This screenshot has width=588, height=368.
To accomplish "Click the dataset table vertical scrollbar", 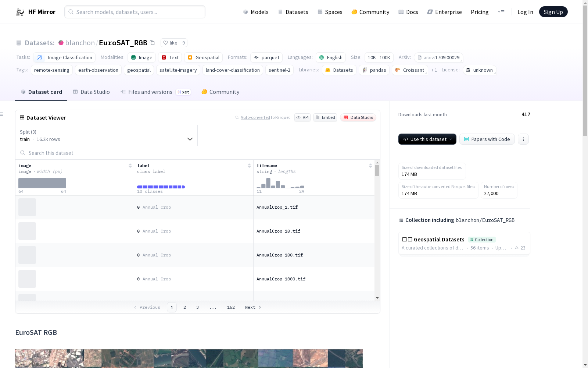I will (377, 170).
